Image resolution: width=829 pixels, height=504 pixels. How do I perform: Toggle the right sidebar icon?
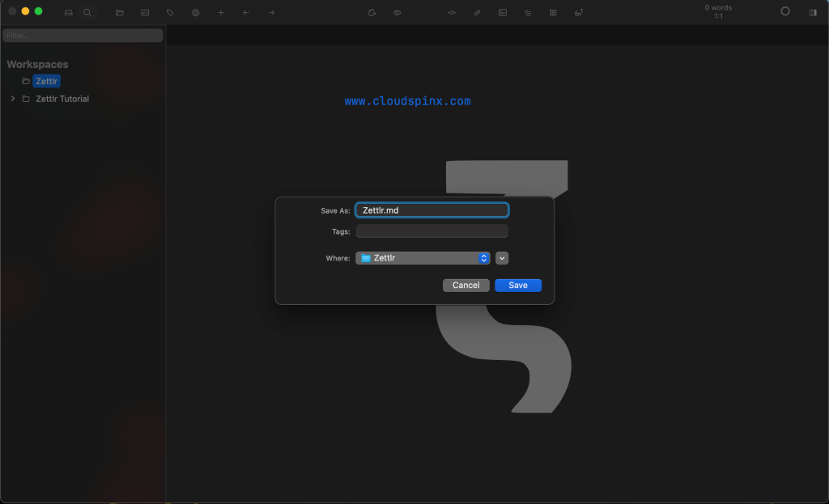[813, 13]
